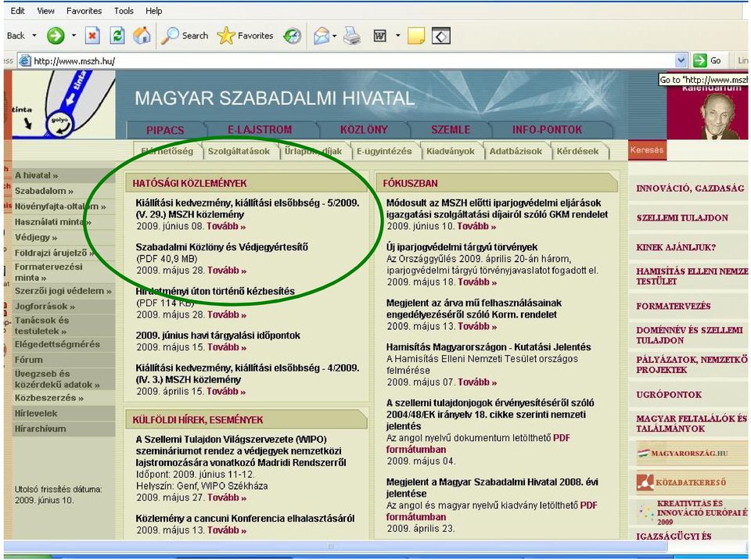The height and width of the screenshot is (560, 751).
Task: Open the Mail button dropdown arrow
Action: [334, 35]
